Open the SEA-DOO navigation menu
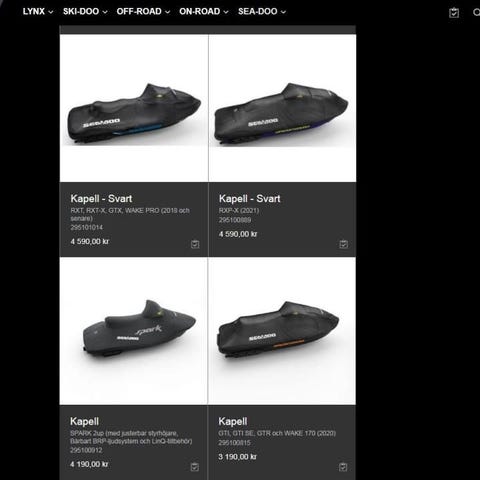 click(x=262, y=12)
